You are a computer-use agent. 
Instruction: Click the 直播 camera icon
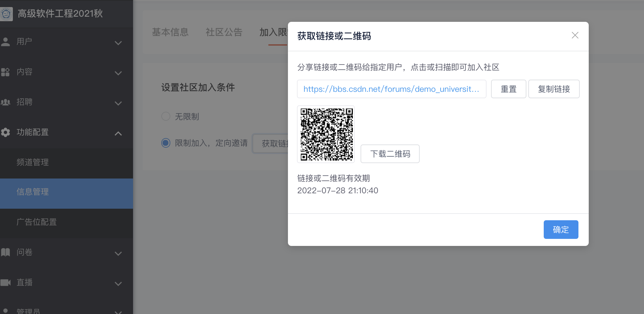pyautogui.click(x=5, y=283)
